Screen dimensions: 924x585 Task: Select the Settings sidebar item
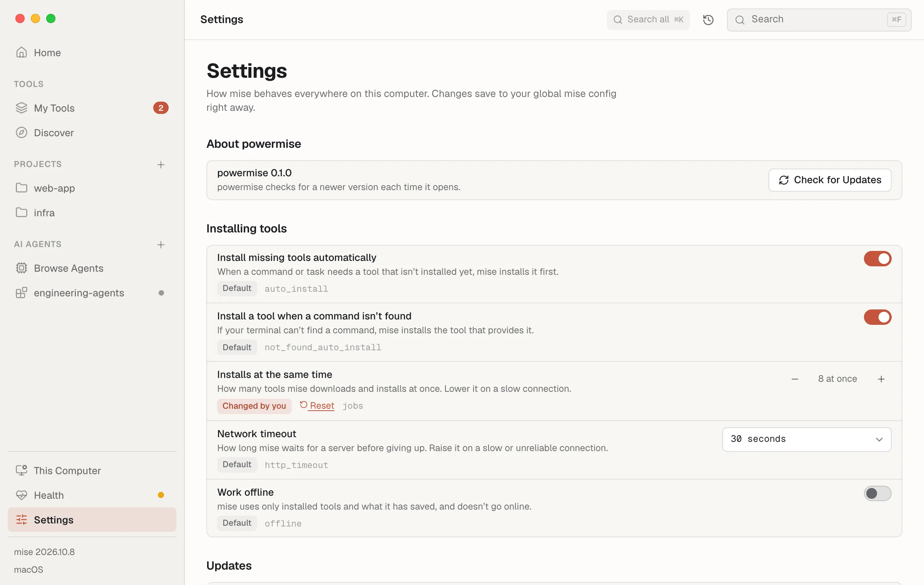point(92,520)
